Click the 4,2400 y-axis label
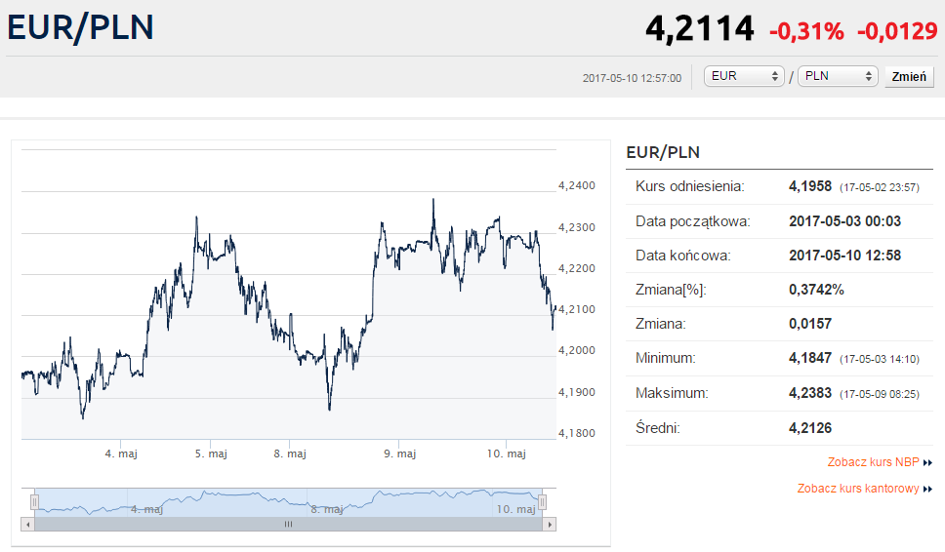The height and width of the screenshot is (552, 945). (x=577, y=186)
